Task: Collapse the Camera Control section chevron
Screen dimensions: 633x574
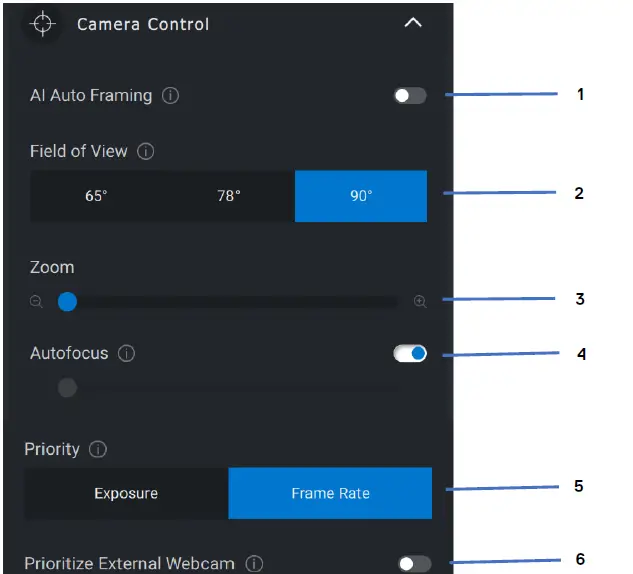Action: tap(413, 23)
